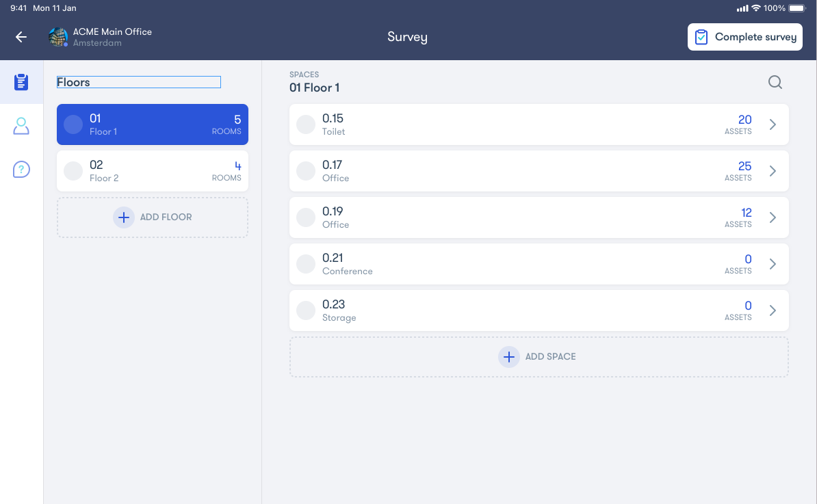Viewport: 817px width, 504px height.
Task: Toggle the status circle for space 0.21 Conference
Action: [x=306, y=264]
